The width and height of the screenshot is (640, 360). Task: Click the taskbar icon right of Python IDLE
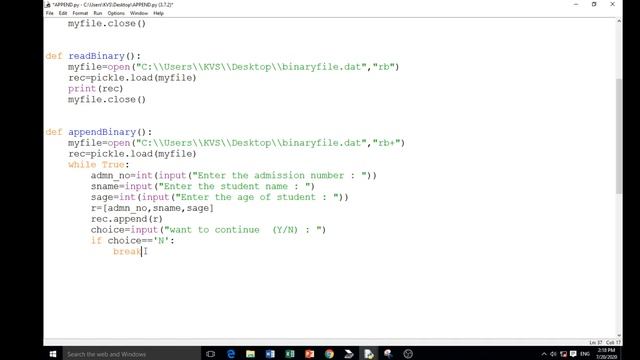(388, 354)
